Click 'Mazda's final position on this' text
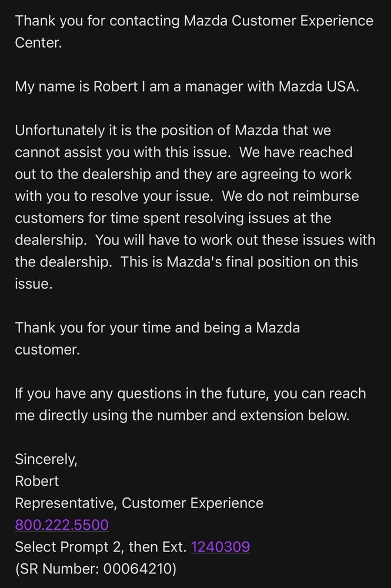 tap(262, 262)
